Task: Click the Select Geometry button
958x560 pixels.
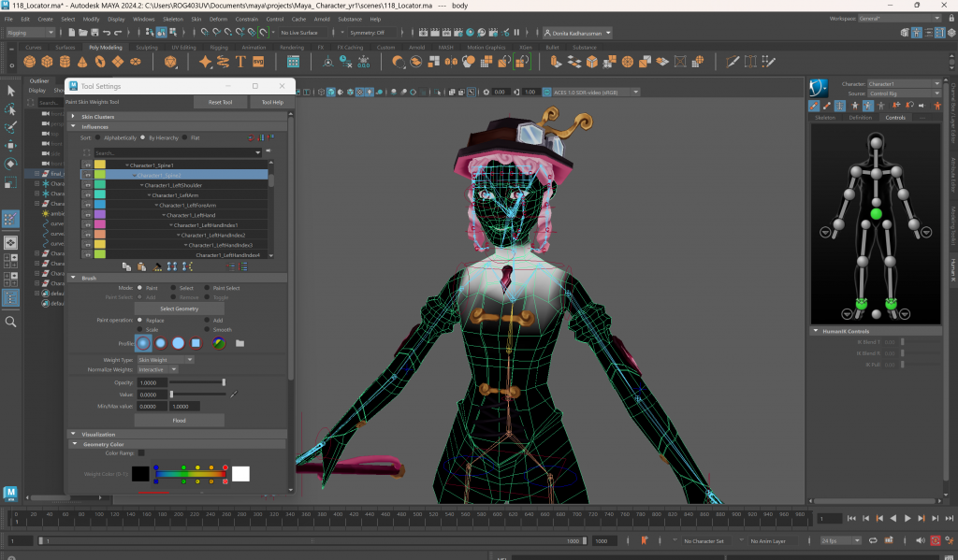Action: 179,309
